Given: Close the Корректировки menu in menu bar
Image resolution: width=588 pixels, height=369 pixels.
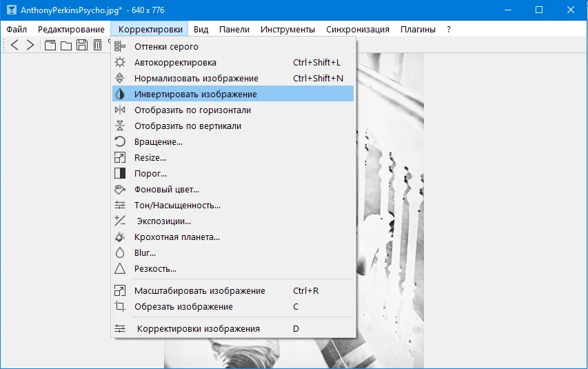Looking at the screenshot, I should (x=150, y=29).
